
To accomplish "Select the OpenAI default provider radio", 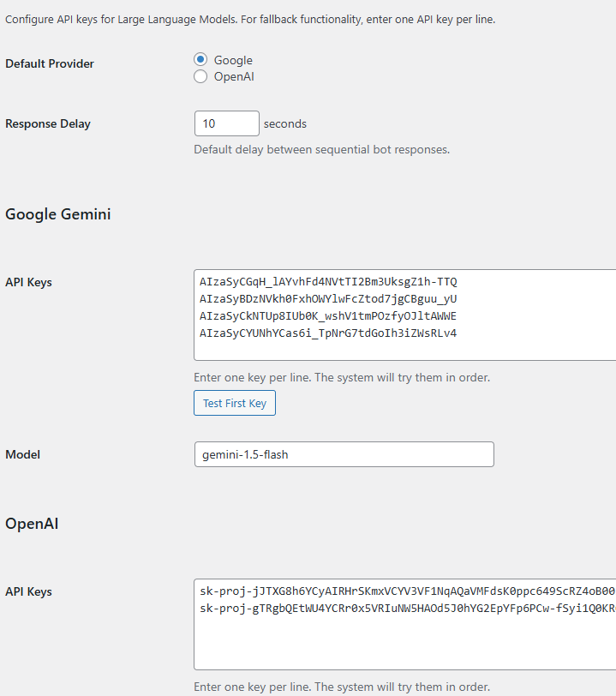I will (x=200, y=76).
